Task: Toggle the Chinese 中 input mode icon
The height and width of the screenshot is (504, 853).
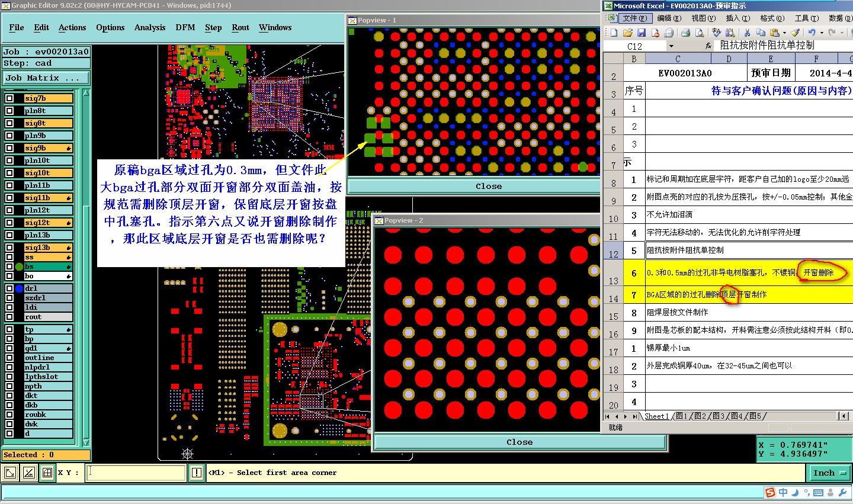Action: click(x=783, y=492)
